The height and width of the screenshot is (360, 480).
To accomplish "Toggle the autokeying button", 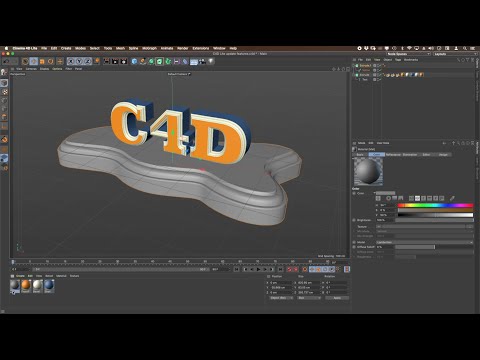I will (x=296, y=269).
